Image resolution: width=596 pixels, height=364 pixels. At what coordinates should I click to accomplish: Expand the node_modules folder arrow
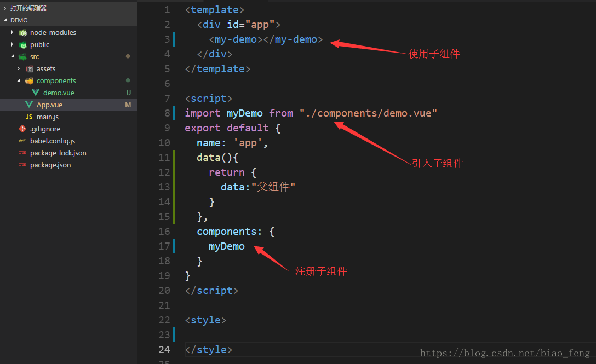(x=12, y=32)
